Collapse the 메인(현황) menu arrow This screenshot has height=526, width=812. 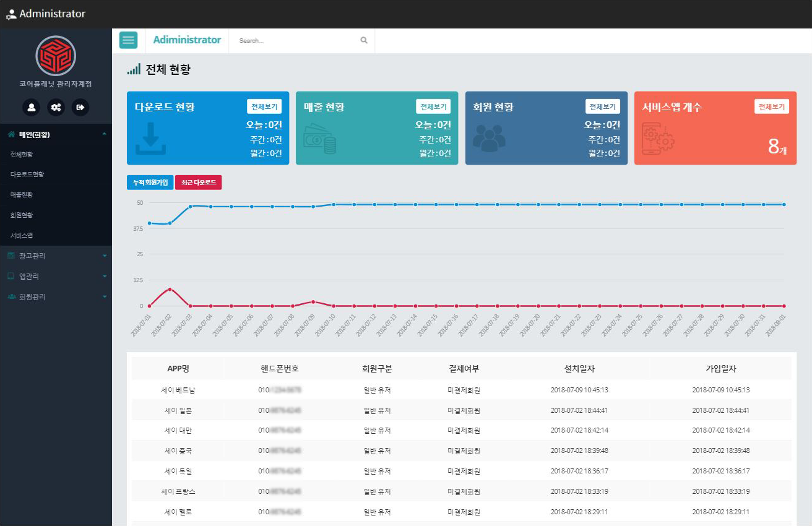click(x=104, y=134)
